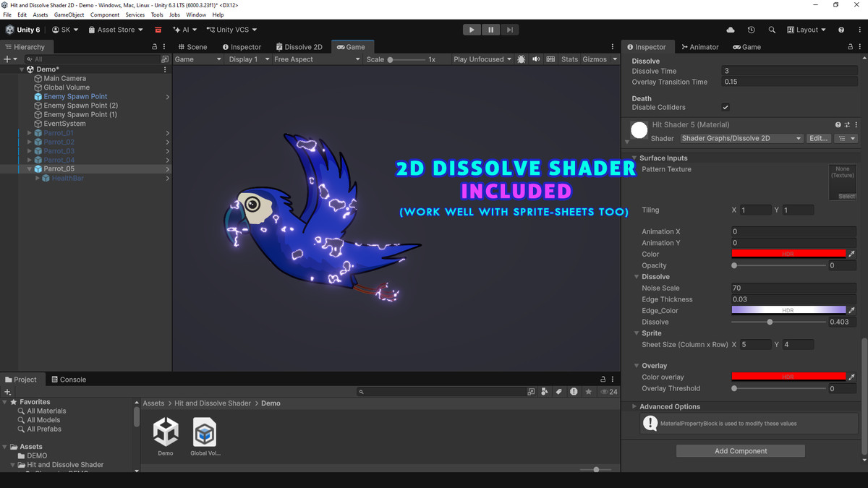
Task: Toggle the Disable Colliders checkbox
Action: 726,108
